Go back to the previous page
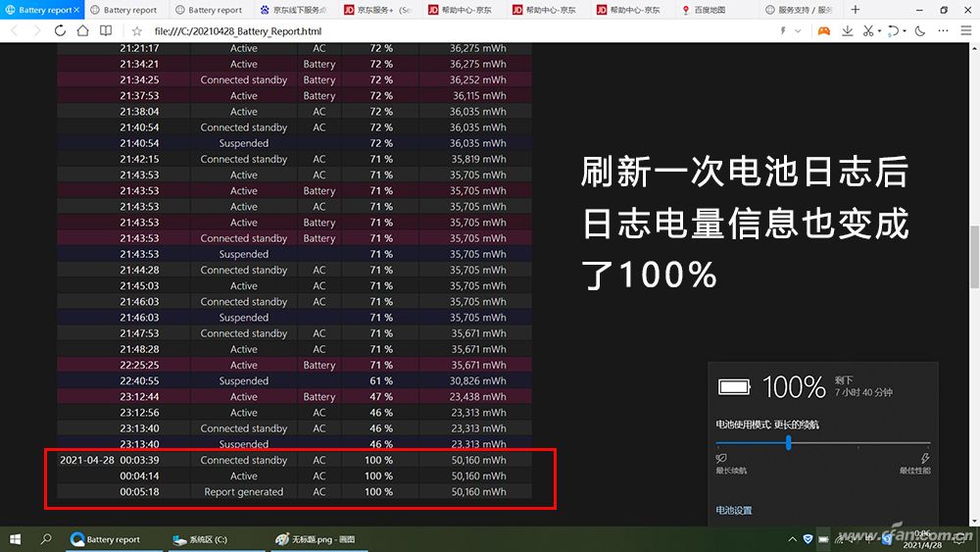 15,30
